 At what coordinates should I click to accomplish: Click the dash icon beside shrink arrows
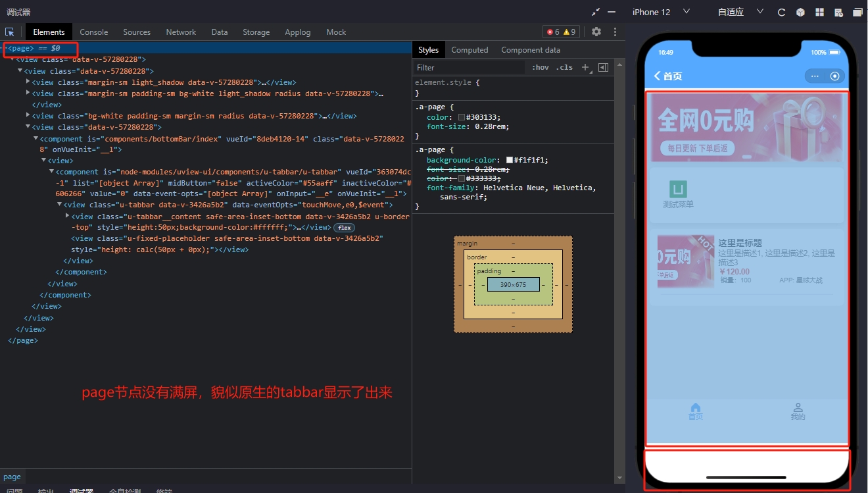point(612,12)
